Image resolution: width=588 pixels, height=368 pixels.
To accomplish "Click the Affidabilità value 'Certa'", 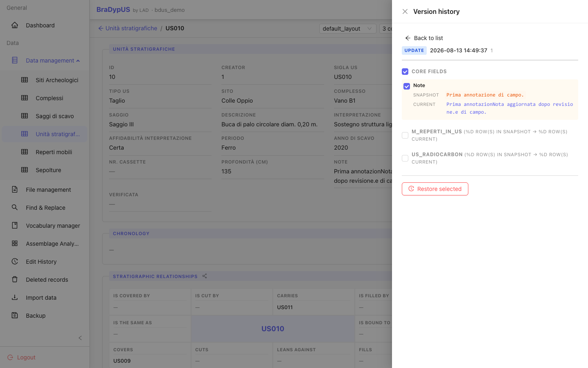I will pyautogui.click(x=116, y=148).
